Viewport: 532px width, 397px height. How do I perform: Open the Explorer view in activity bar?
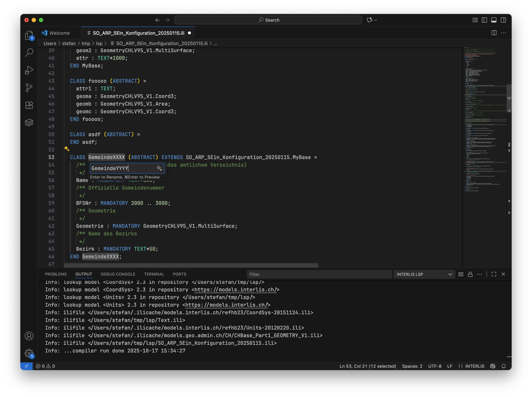[x=29, y=35]
